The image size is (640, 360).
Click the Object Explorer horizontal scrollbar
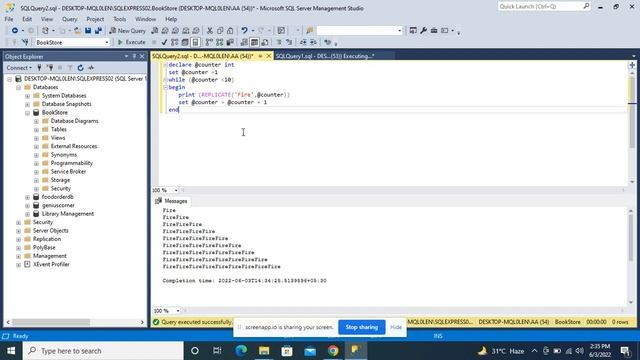[51, 322]
